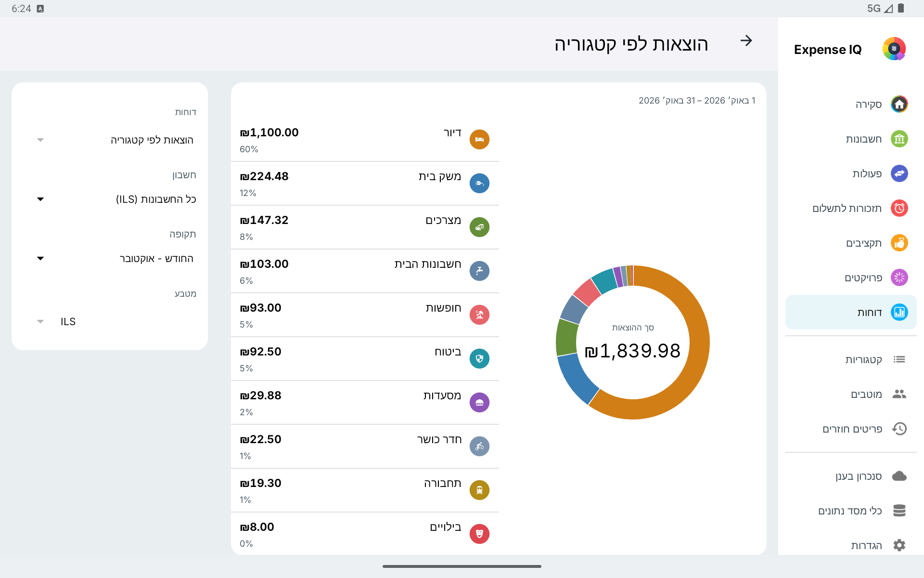Open the חשבונות accounts bank icon
924x578 pixels.
(x=899, y=139)
